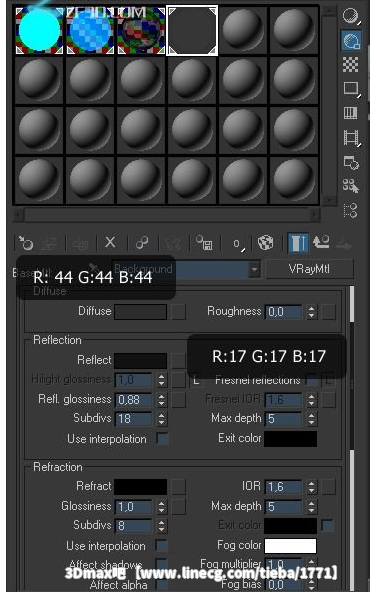Click the Select by Material icon
Viewport: 377px width, 592px height.
351,186
